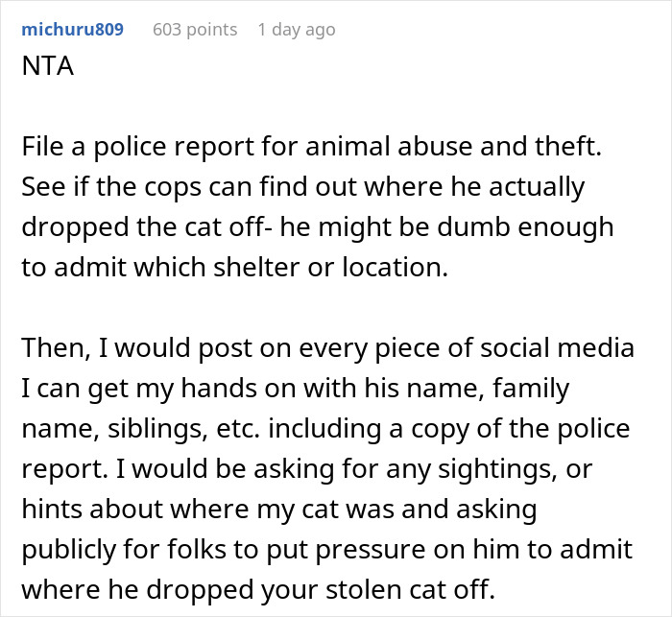This screenshot has height=617, width=672.
Task: Click the "1 day ago" timestamp
Action: click(x=296, y=30)
